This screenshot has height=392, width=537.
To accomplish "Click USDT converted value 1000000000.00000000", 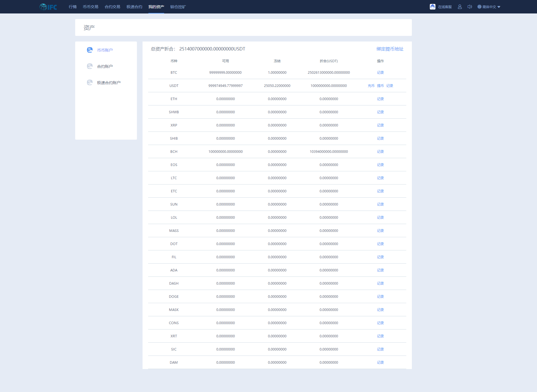I will coord(329,86).
